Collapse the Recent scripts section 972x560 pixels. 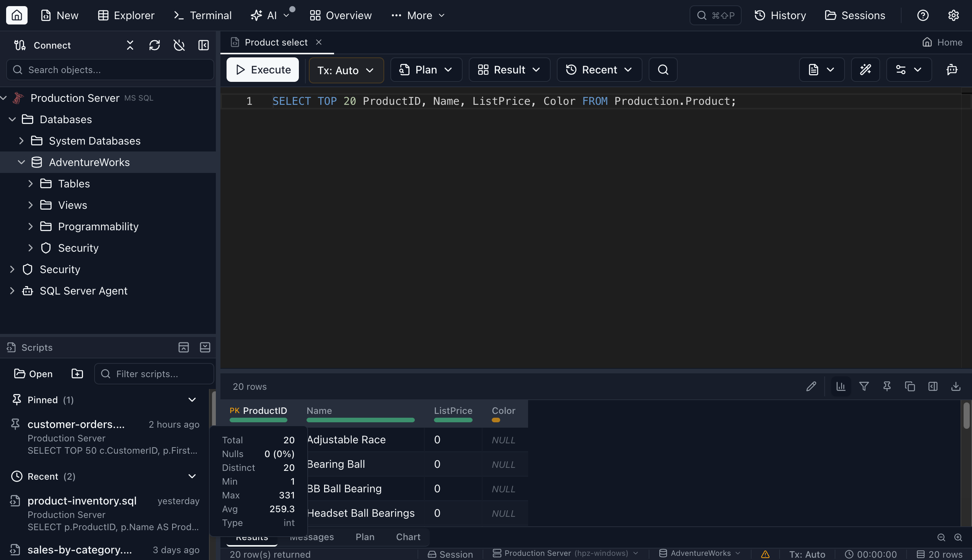coord(192,477)
